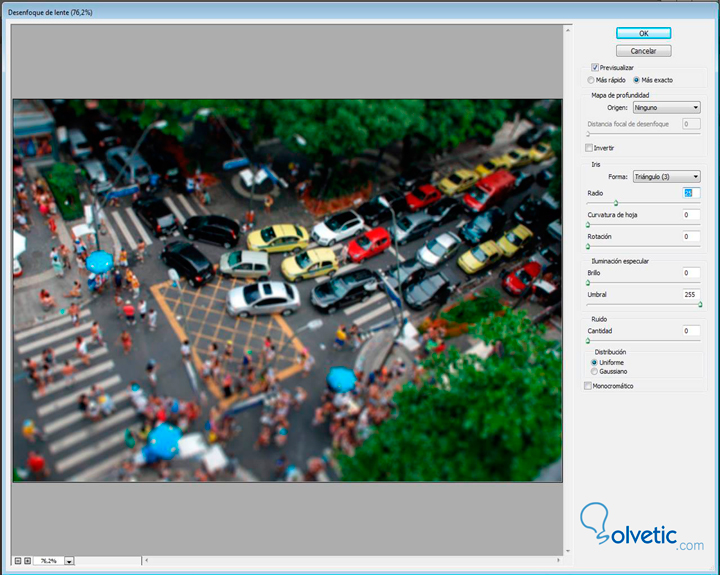Click the Umbral slider handle
Image resolution: width=720 pixels, height=575 pixels.
[700, 304]
